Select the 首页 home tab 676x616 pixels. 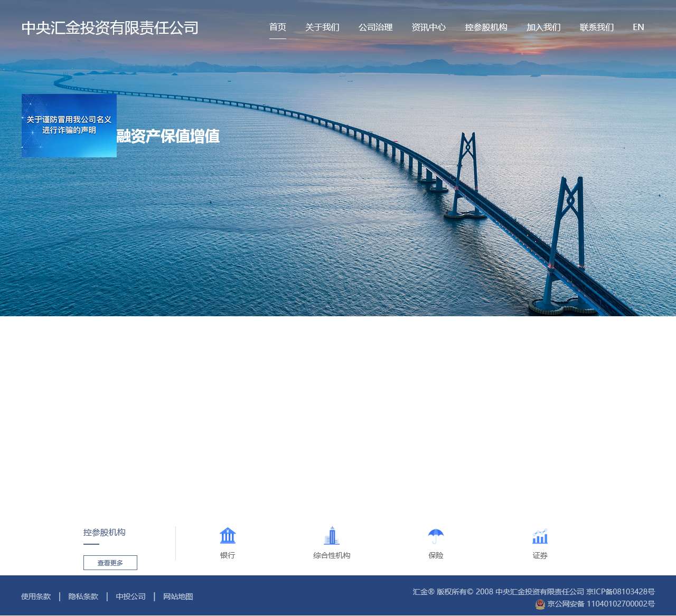(277, 27)
